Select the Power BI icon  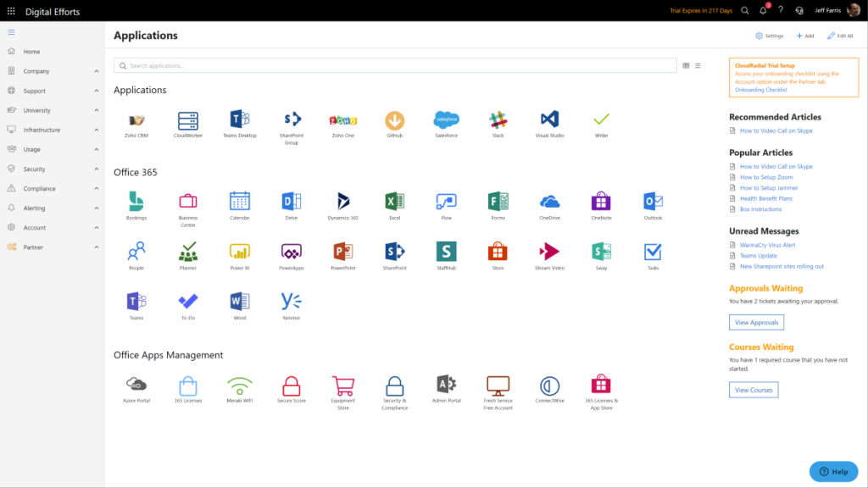coord(240,254)
